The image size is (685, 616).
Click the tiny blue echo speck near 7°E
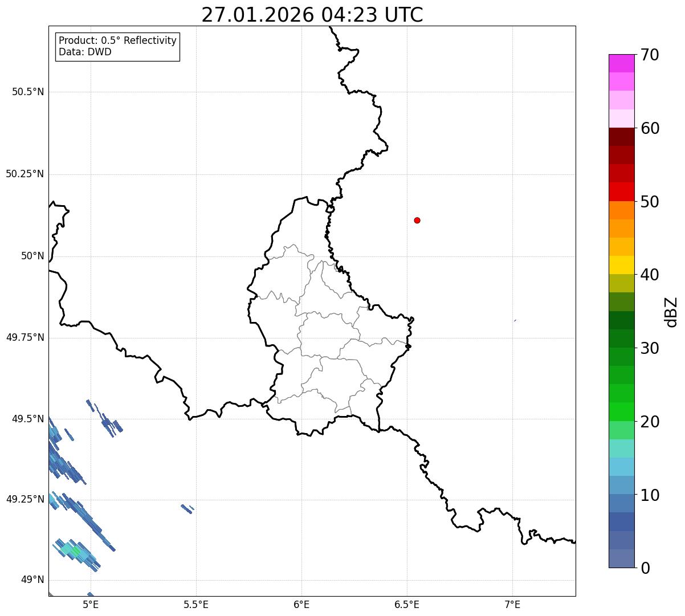[515, 320]
